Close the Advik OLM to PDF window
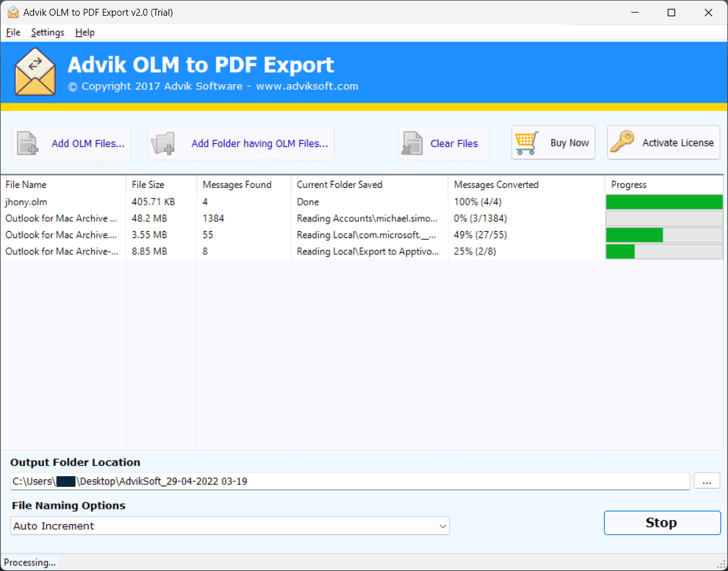728x571 pixels. [x=709, y=13]
